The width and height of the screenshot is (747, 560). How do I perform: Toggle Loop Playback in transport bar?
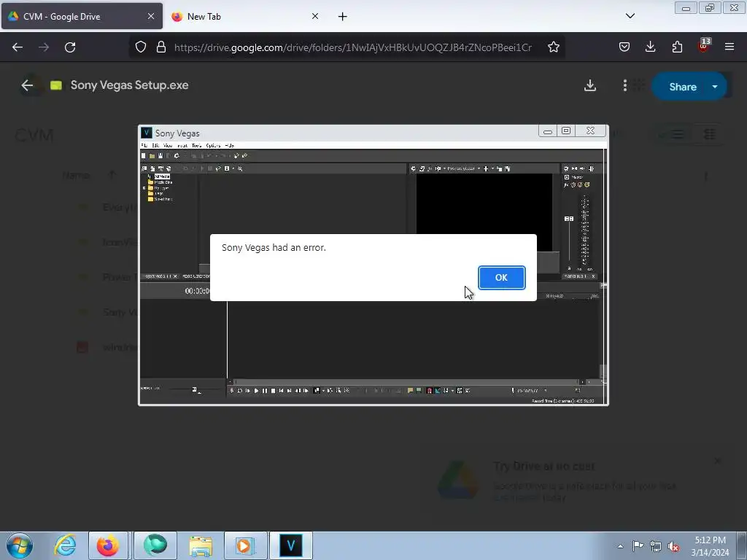click(239, 391)
